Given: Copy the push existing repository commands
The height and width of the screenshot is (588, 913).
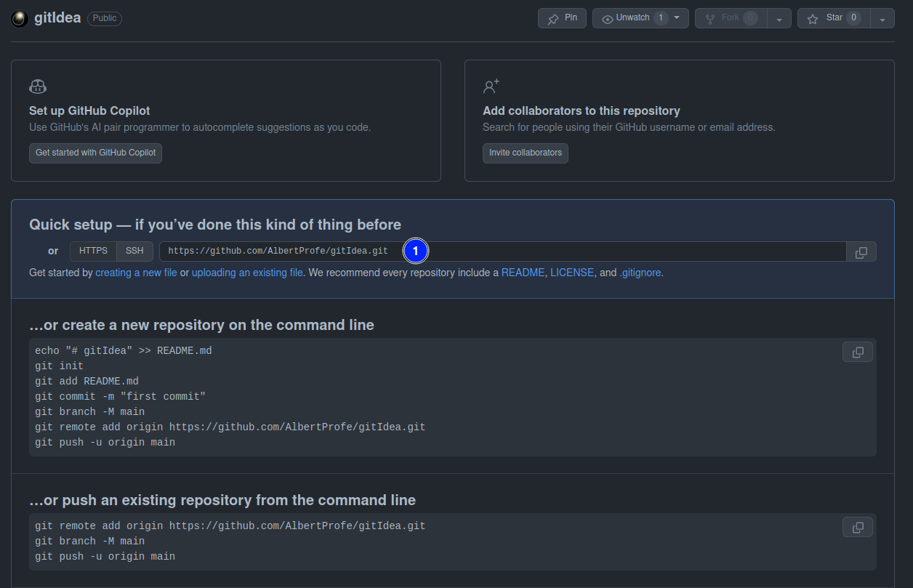Looking at the screenshot, I should [x=858, y=527].
